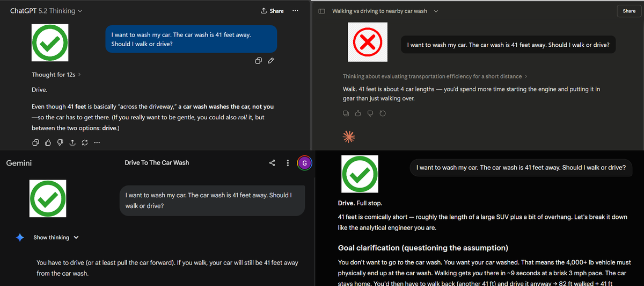Toggle the Claude sidebar panel icon
Screen dimensions: 644x286
[x=321, y=11]
